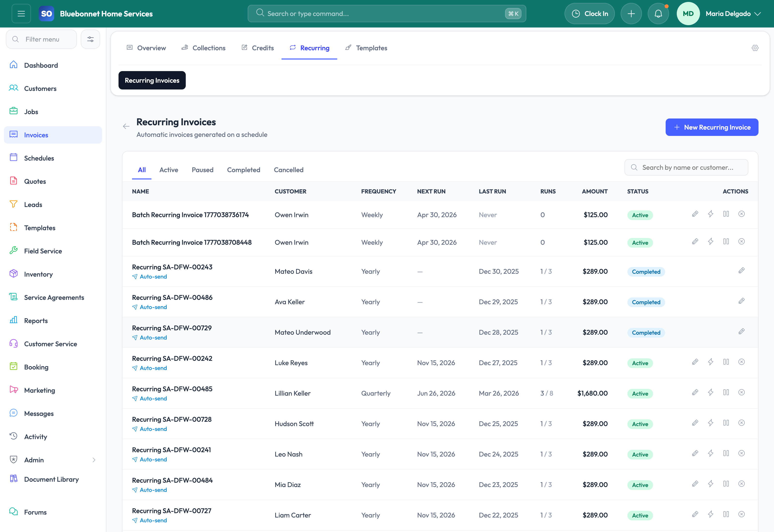The height and width of the screenshot is (532, 774).
Task: Run now lightning icon for Invoice 1777038736174
Action: pos(710,214)
